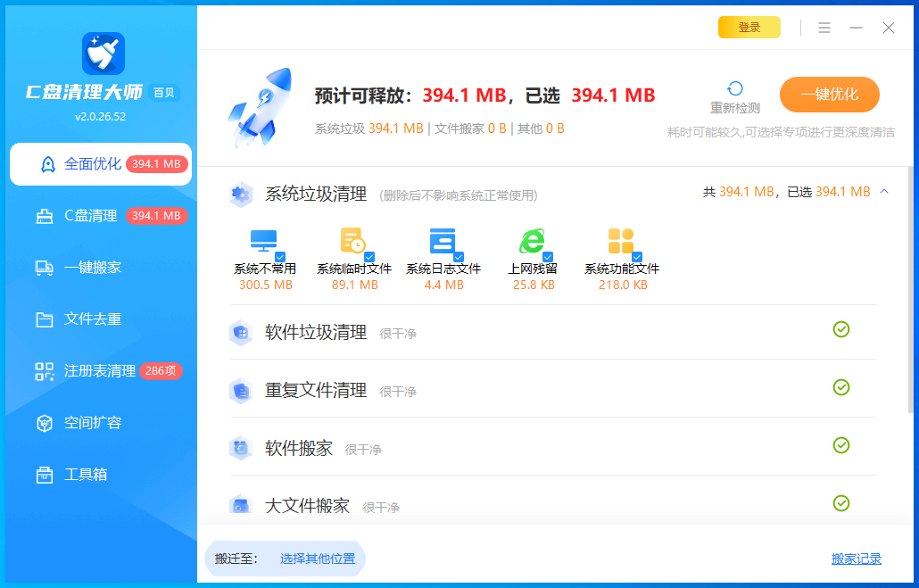This screenshot has height=588, width=919.
Task: Uncheck the 系统不常用 checkbox
Action: coord(280,257)
